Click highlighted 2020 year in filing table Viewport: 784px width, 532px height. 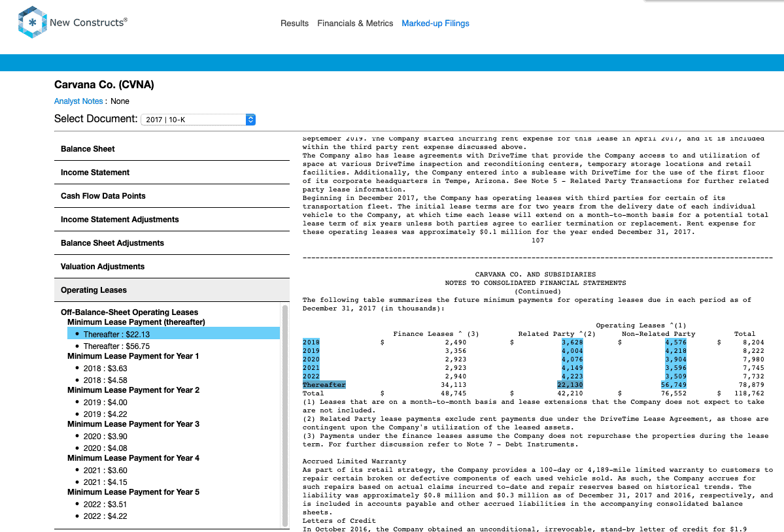coord(311,359)
